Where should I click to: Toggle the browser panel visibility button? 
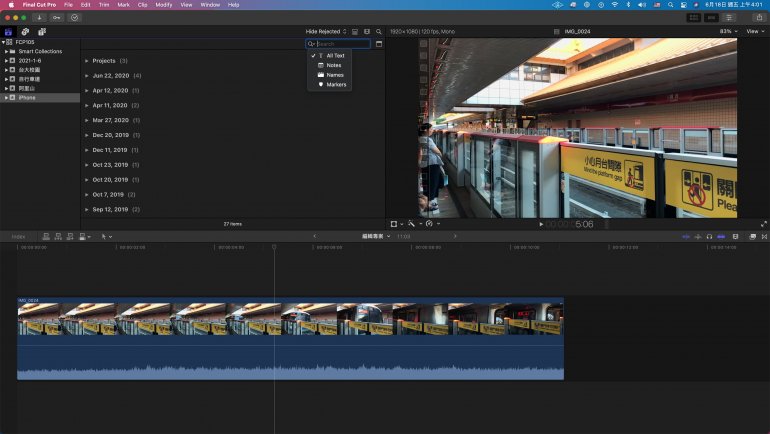695,17
